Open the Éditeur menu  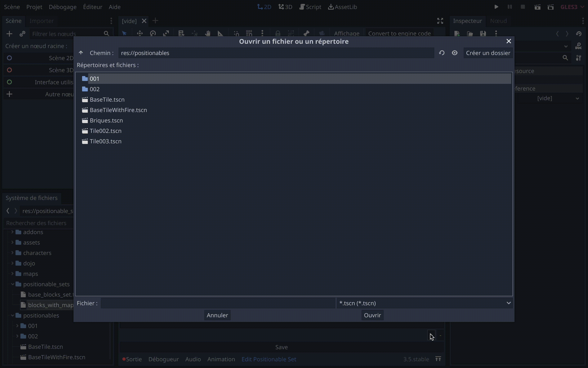coord(92,7)
